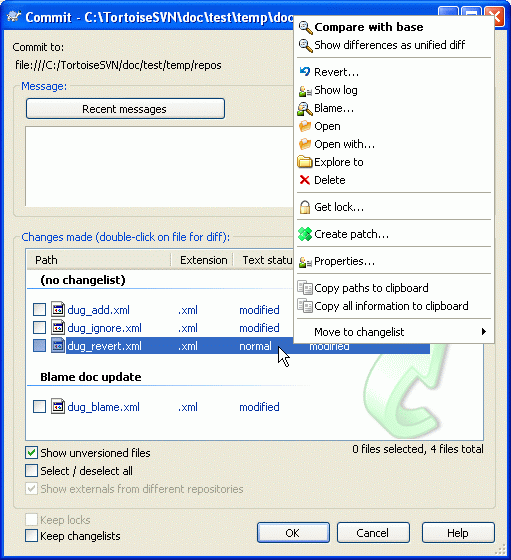
Task: Select Show differences as unified diff
Action: [394, 45]
